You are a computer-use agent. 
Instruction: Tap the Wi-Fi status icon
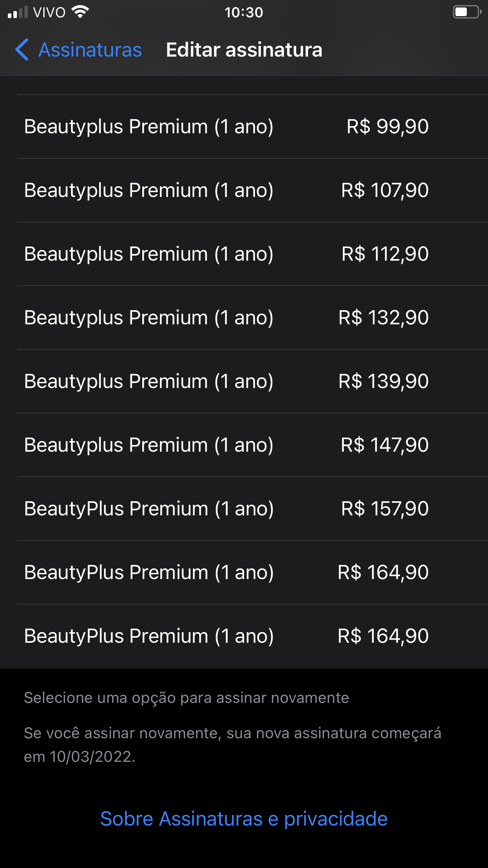(81, 12)
